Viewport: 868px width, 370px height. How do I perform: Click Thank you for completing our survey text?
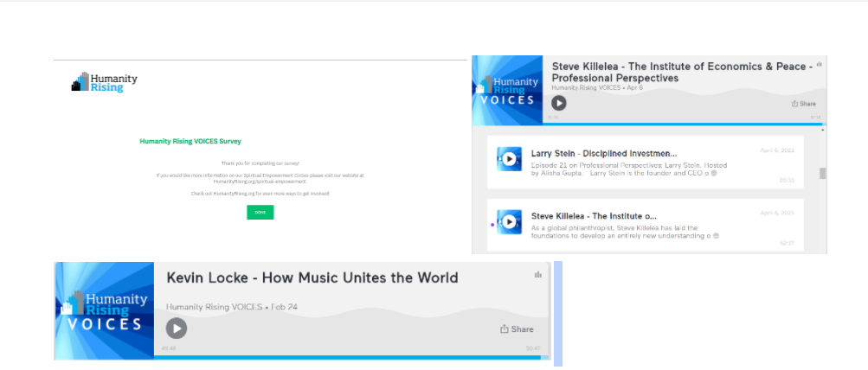pos(260,163)
